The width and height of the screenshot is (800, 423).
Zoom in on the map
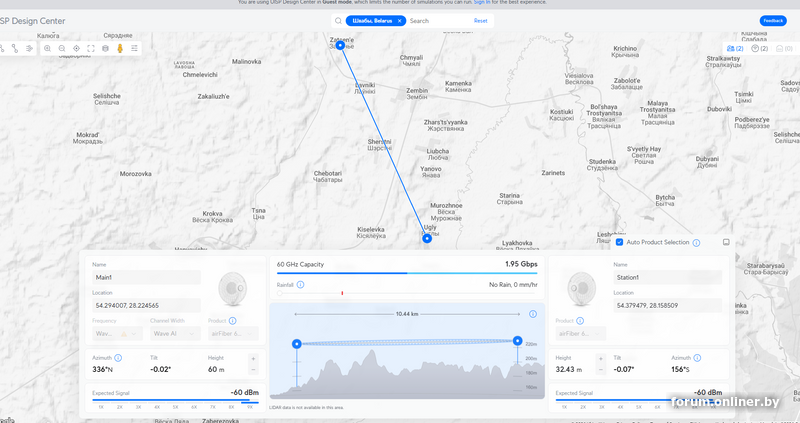coord(47,48)
